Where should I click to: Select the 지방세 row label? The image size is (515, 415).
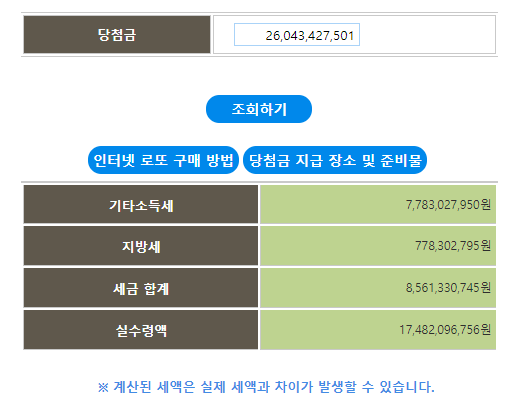(x=141, y=246)
